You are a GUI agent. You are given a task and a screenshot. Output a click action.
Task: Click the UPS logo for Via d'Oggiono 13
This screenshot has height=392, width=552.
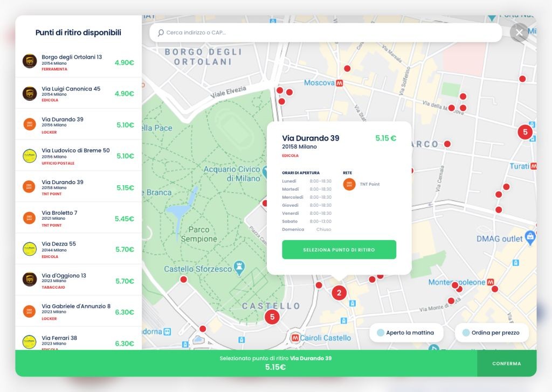tap(30, 279)
